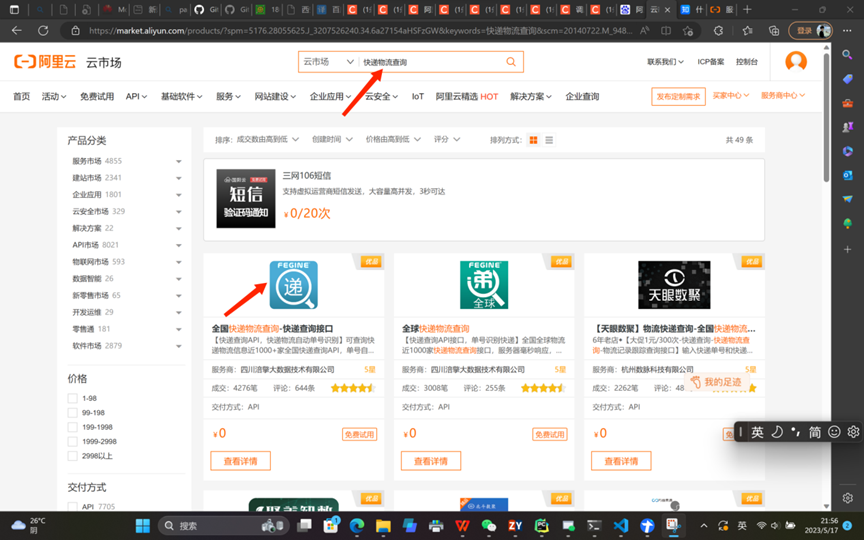Click the page vertical scrollbar
Image resolution: width=864 pixels, height=540 pixels.
[826, 117]
